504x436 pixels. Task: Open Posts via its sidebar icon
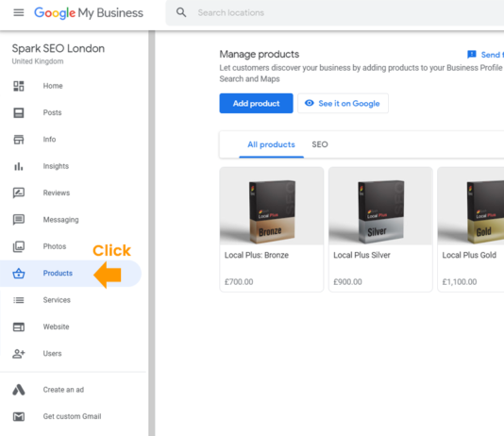coord(19,113)
